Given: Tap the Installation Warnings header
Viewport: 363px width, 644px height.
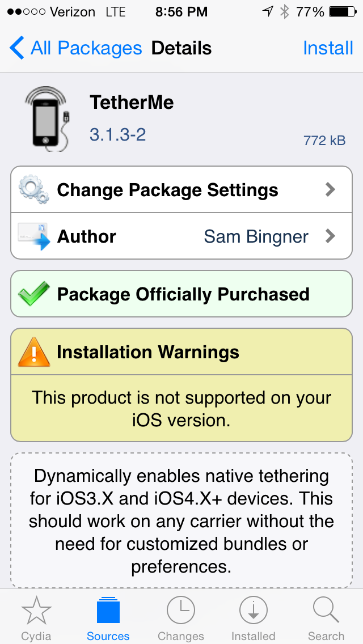Looking at the screenshot, I should click(181, 351).
